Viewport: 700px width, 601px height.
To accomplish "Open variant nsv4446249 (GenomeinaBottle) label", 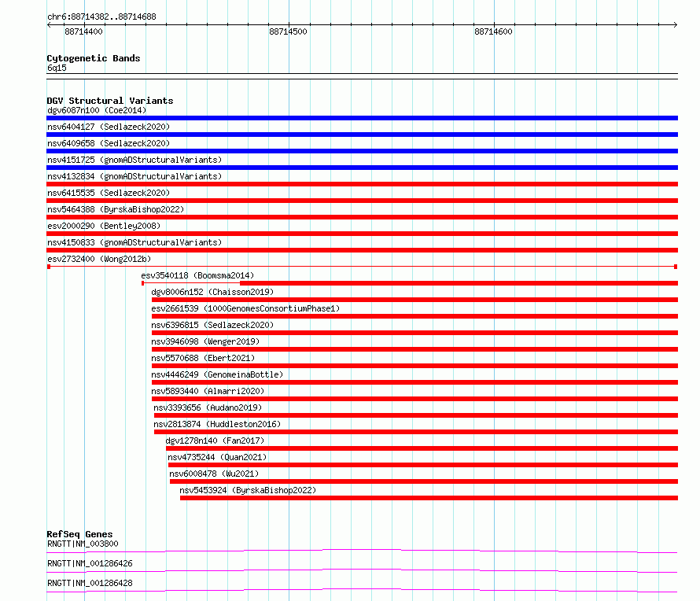I will (217, 374).
